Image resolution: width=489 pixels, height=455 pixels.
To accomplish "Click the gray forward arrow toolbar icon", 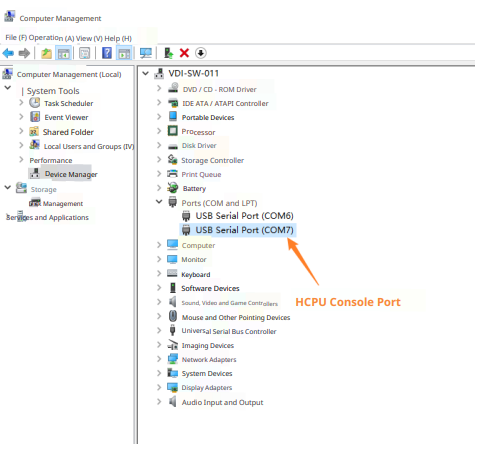I will click(24, 53).
